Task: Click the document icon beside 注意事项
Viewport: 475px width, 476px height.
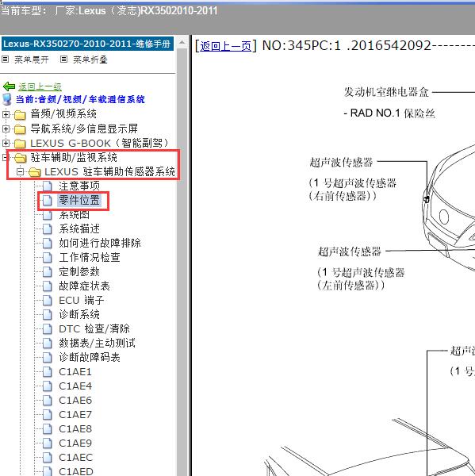Action: 48,186
